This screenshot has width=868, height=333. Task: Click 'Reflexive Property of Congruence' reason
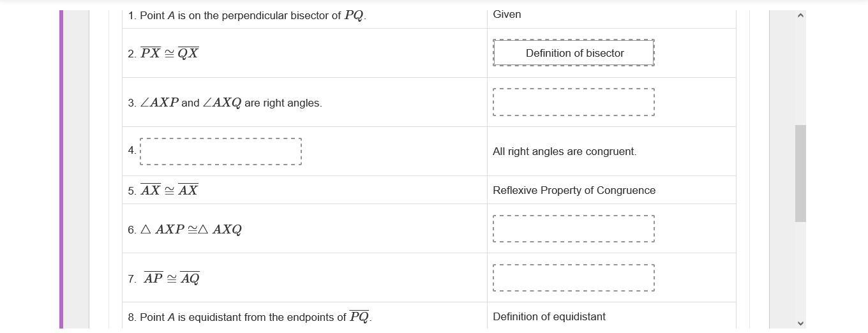click(x=574, y=190)
